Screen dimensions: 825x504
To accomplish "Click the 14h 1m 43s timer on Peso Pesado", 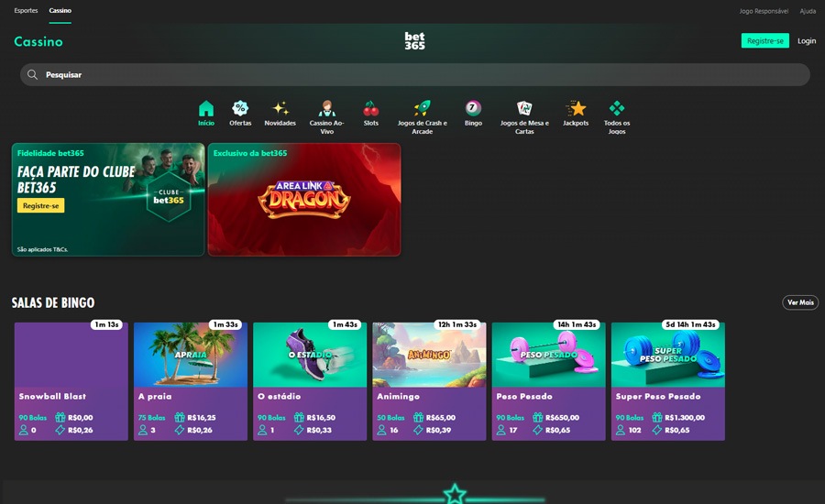I will 577,324.
